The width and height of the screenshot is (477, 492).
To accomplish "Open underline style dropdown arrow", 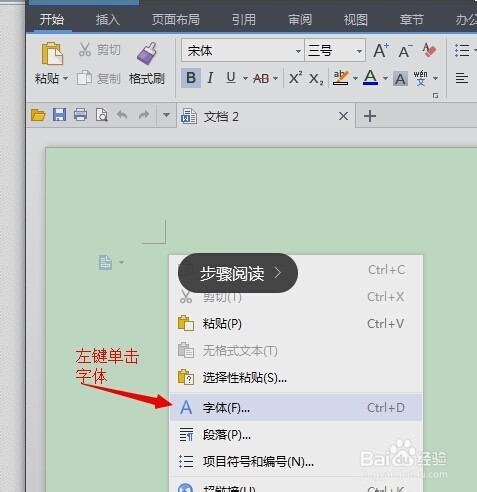I will 245,79.
